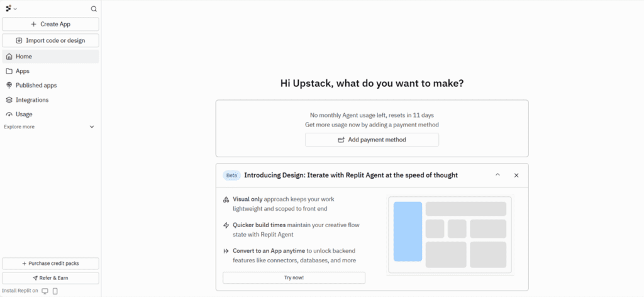Screen dimensions: 644x297
Task: Click the paper plane icon on Refer & Earn
Action: tap(35, 278)
